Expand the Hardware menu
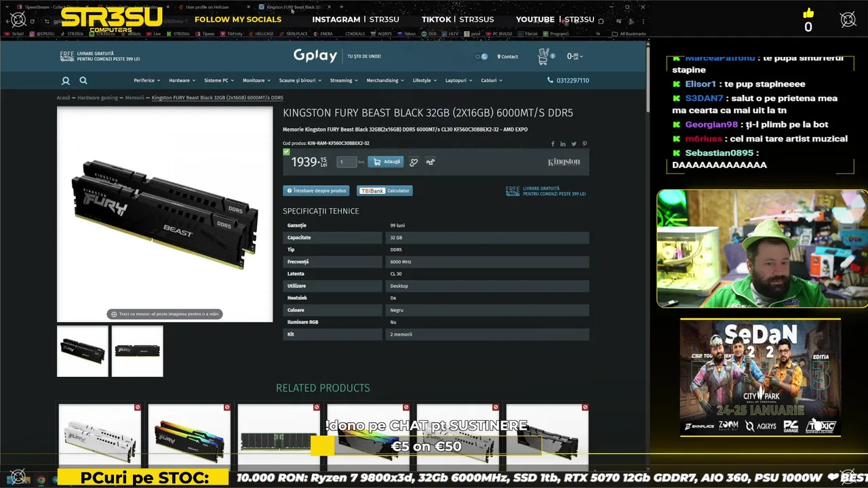This screenshot has width=868, height=488. pos(182,81)
